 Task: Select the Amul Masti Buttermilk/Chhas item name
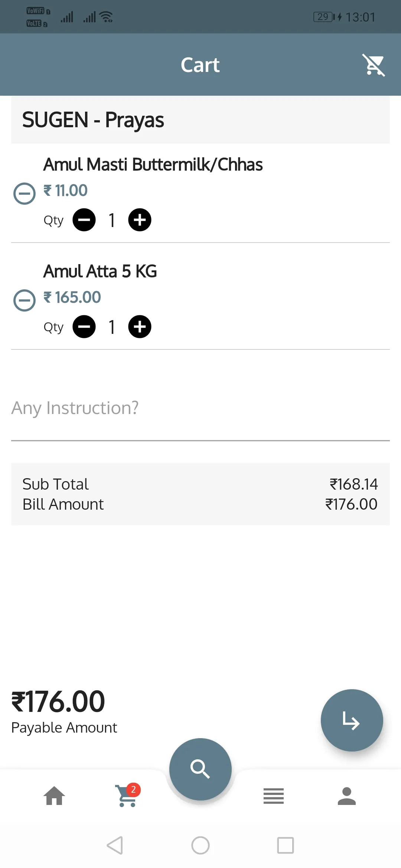(x=153, y=164)
